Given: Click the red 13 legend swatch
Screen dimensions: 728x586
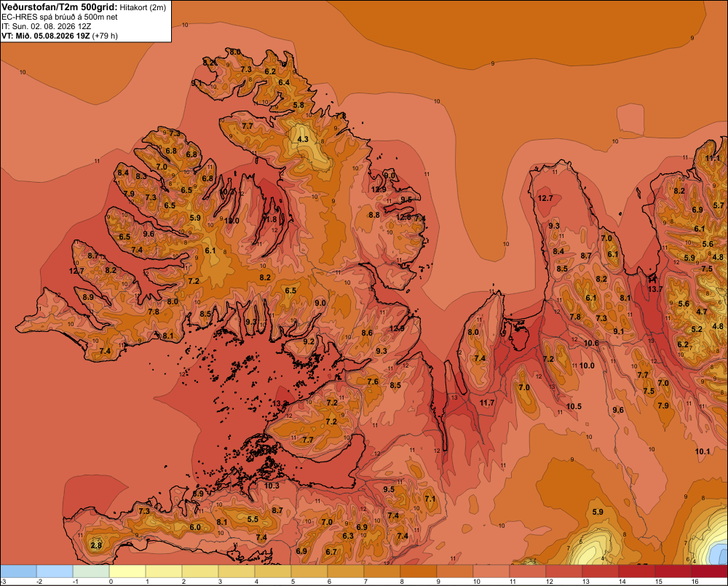Looking at the screenshot, I should click(601, 571).
